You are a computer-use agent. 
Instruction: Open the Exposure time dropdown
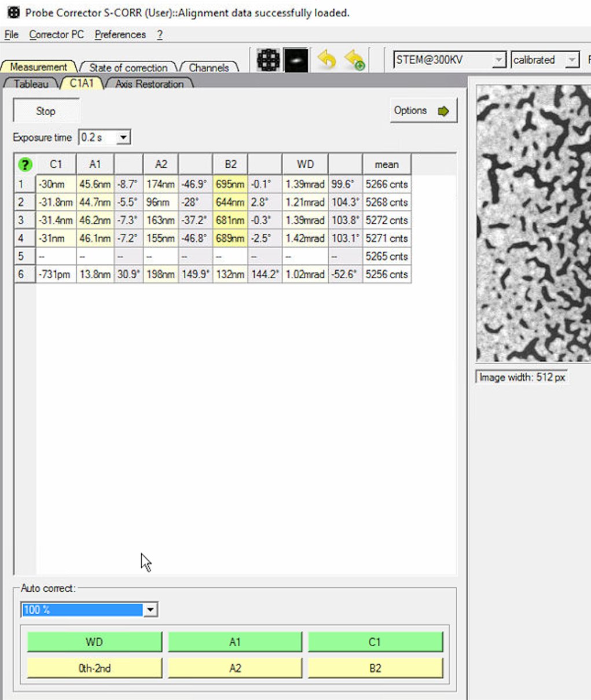click(x=123, y=137)
